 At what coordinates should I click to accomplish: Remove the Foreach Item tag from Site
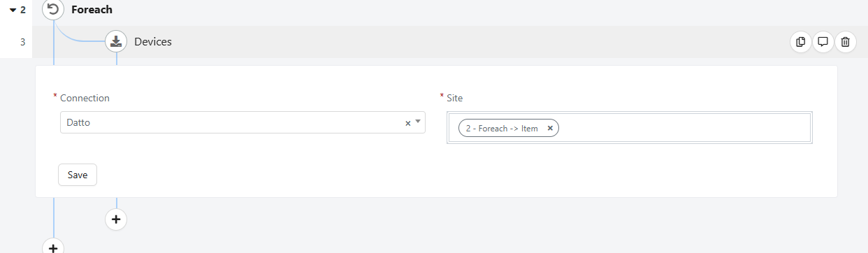(x=550, y=129)
